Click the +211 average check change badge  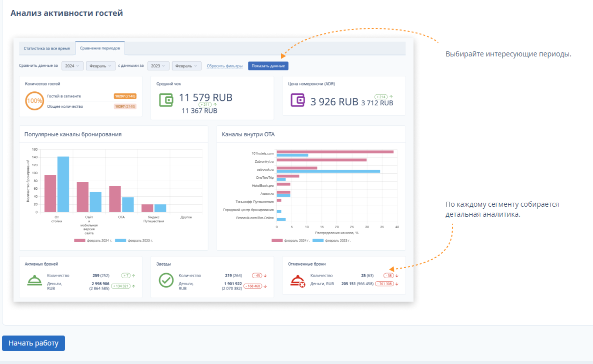pos(205,104)
